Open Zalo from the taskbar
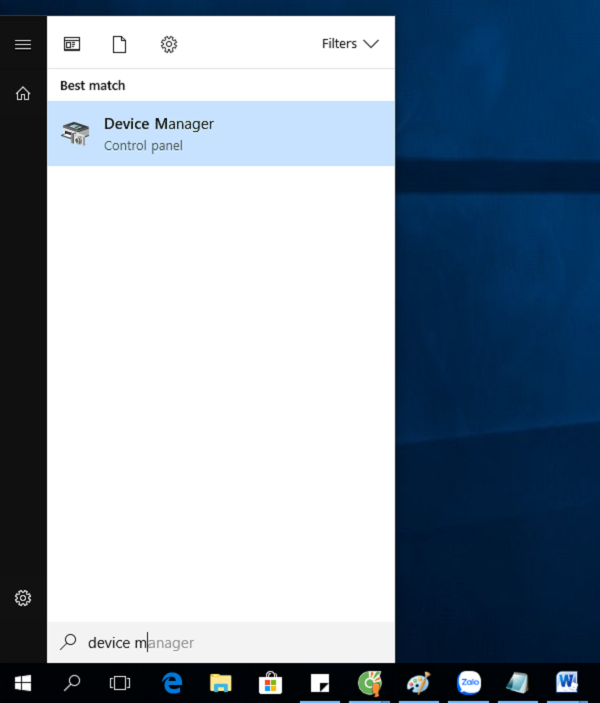 (x=468, y=683)
